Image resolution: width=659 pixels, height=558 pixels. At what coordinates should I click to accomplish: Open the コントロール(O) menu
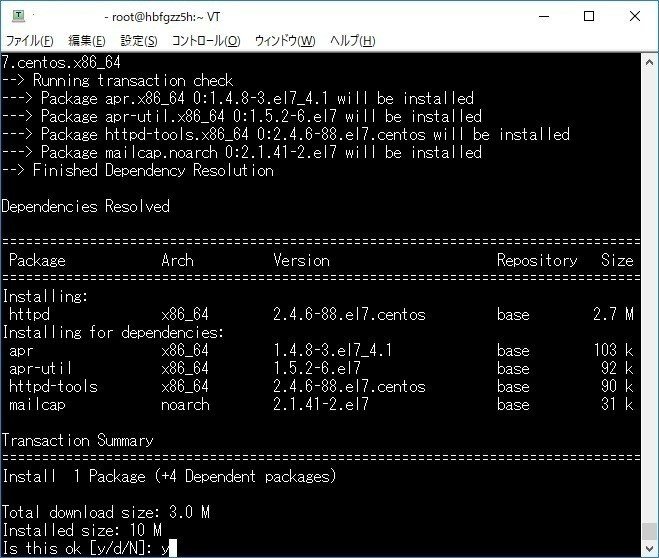tap(206, 41)
